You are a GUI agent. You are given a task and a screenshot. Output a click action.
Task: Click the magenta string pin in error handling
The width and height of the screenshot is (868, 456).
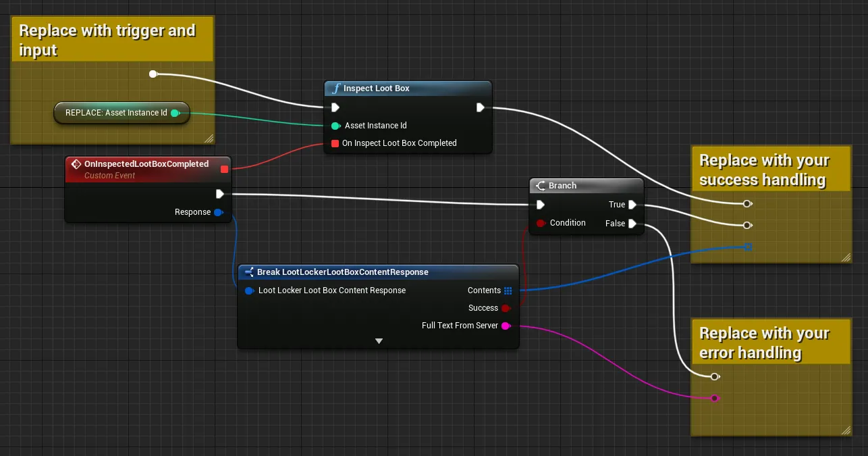click(715, 398)
